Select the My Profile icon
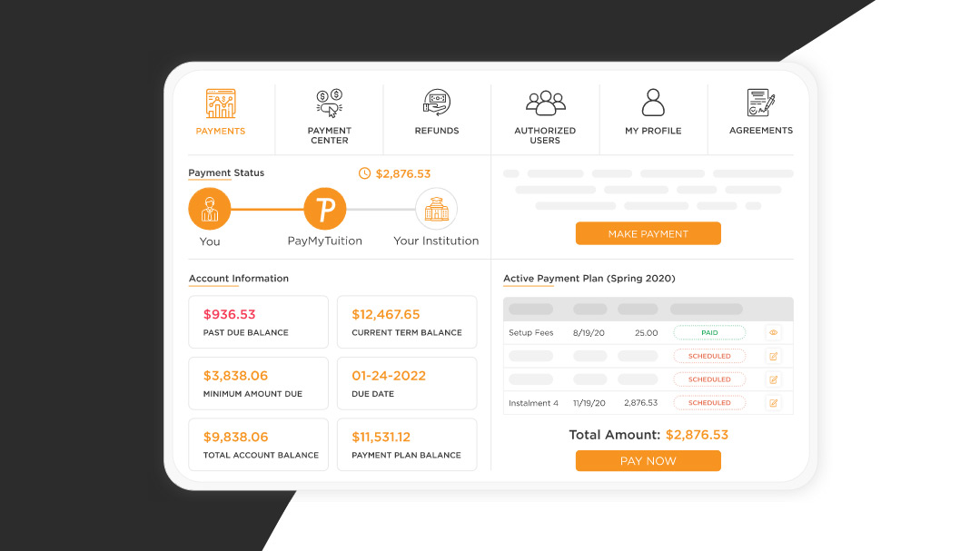980x551 pixels. (652, 100)
